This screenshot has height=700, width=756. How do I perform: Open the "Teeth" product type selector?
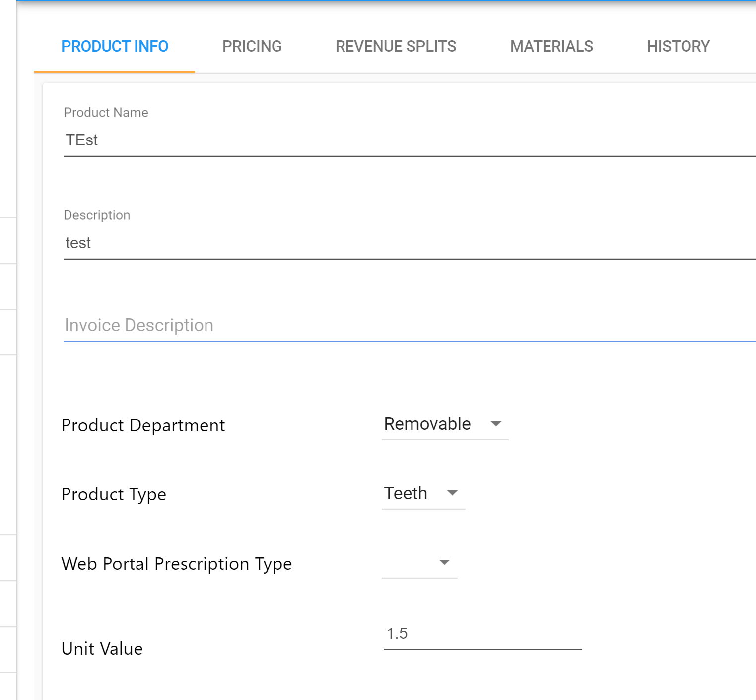tap(406, 493)
